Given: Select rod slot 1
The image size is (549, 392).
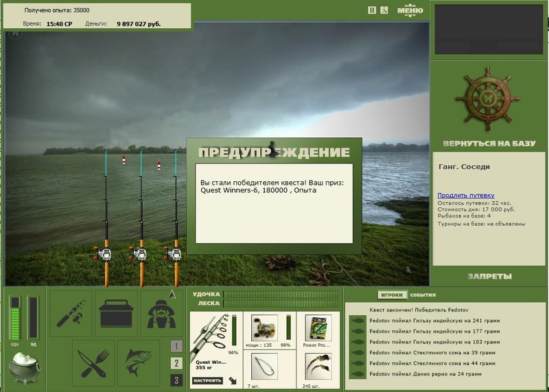Looking at the screenshot, I should pyautogui.click(x=177, y=346).
